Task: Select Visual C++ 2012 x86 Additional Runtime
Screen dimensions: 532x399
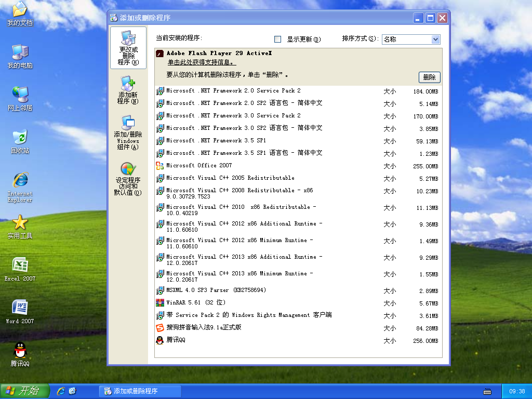Action: [x=298, y=227]
